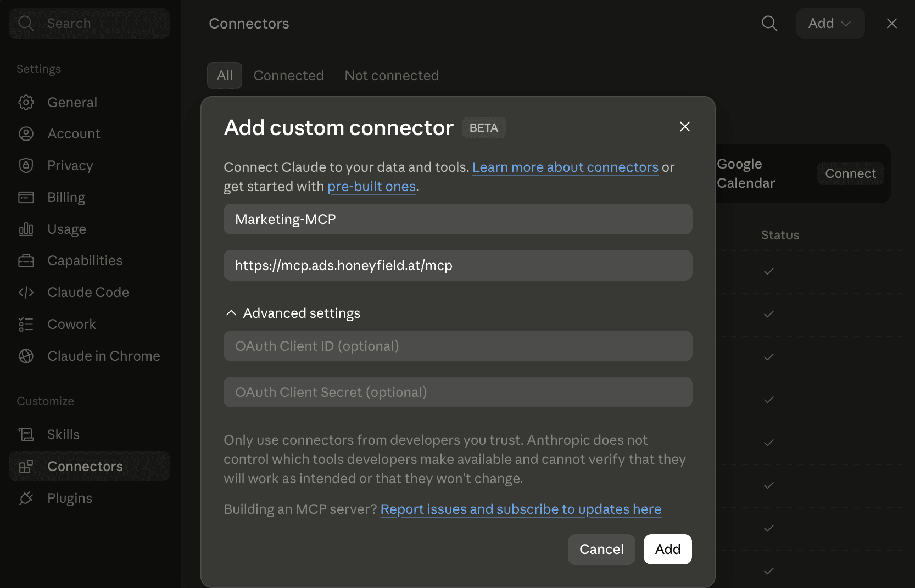Focus the OAuth Client Secret field
This screenshot has height=588, width=915.
pos(457,392)
